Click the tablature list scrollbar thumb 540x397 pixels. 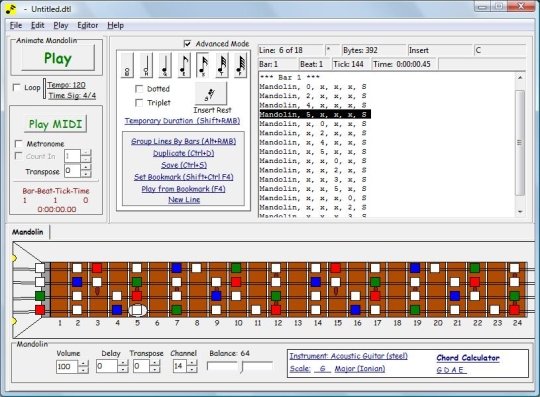tap(520, 143)
